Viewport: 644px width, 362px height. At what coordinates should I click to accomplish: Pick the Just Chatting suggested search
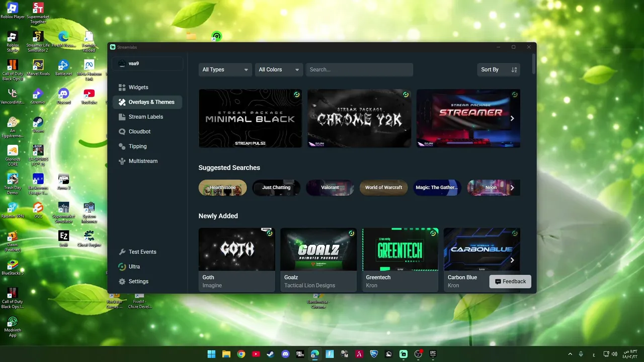coord(276,188)
